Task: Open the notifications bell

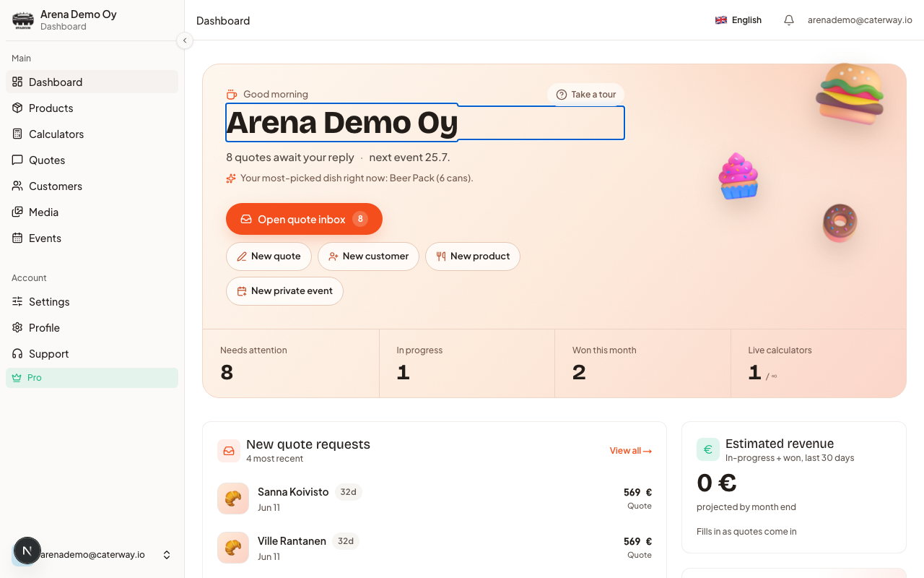Action: [789, 20]
